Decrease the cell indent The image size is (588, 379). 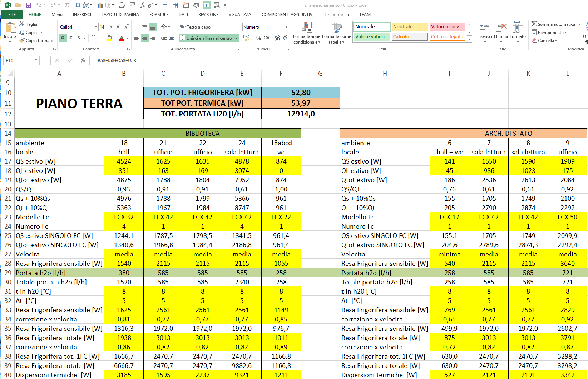(x=164, y=38)
